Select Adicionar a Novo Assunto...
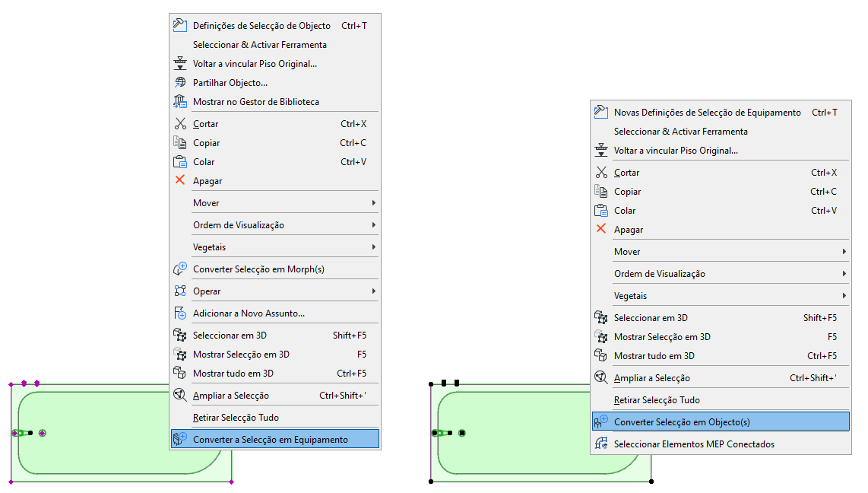The height and width of the screenshot is (493, 868). (x=275, y=313)
